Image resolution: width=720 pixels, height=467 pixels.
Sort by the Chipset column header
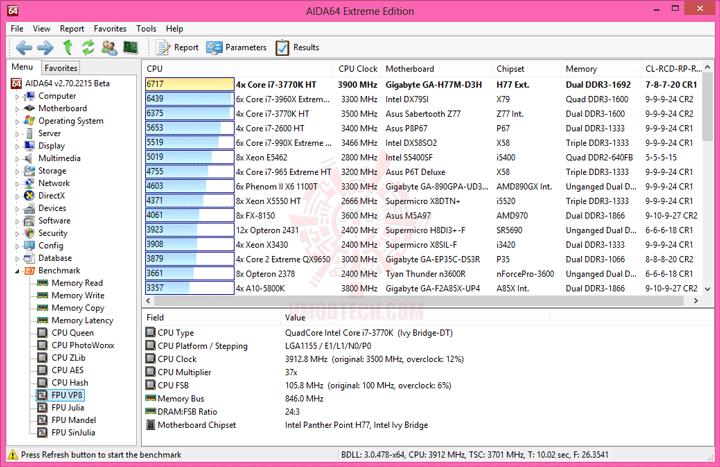tap(527, 69)
